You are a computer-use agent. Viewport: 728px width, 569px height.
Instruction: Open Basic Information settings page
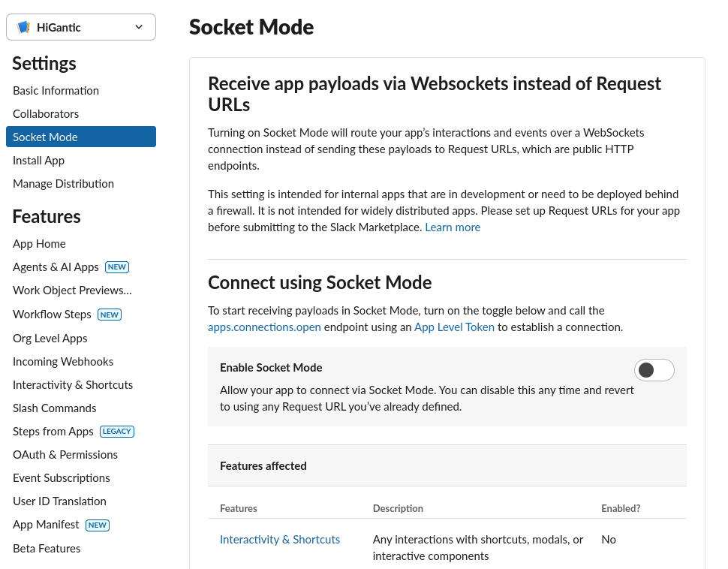[x=56, y=91]
